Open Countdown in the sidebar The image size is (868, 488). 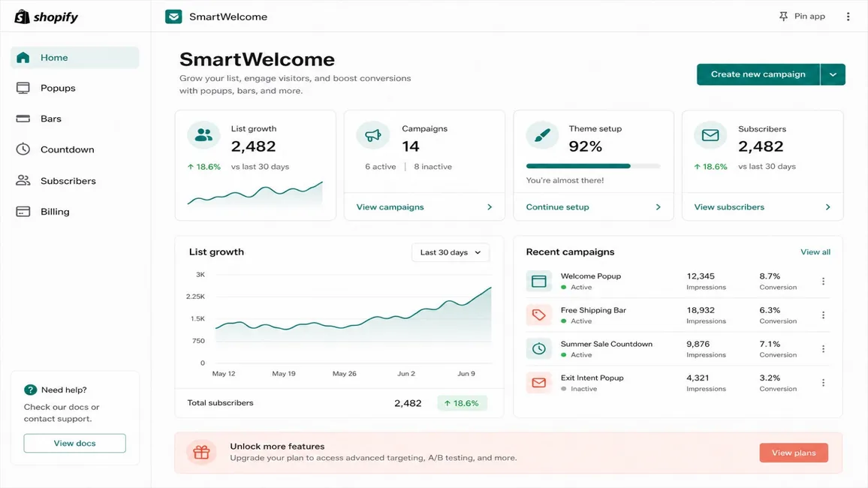(75, 149)
